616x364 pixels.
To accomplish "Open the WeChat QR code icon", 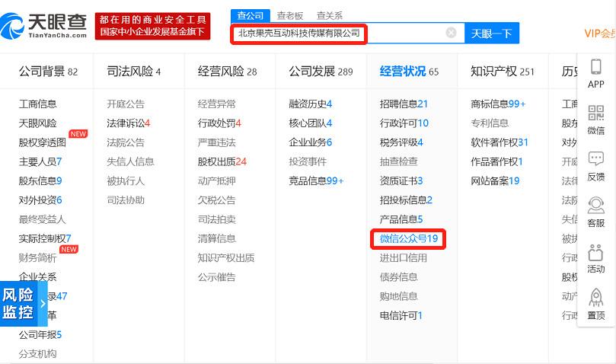I will pos(596,113).
